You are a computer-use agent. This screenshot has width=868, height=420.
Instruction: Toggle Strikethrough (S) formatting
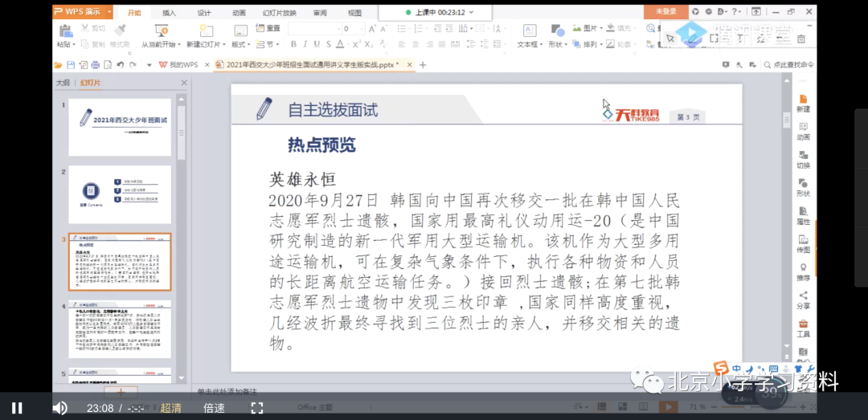point(328,44)
